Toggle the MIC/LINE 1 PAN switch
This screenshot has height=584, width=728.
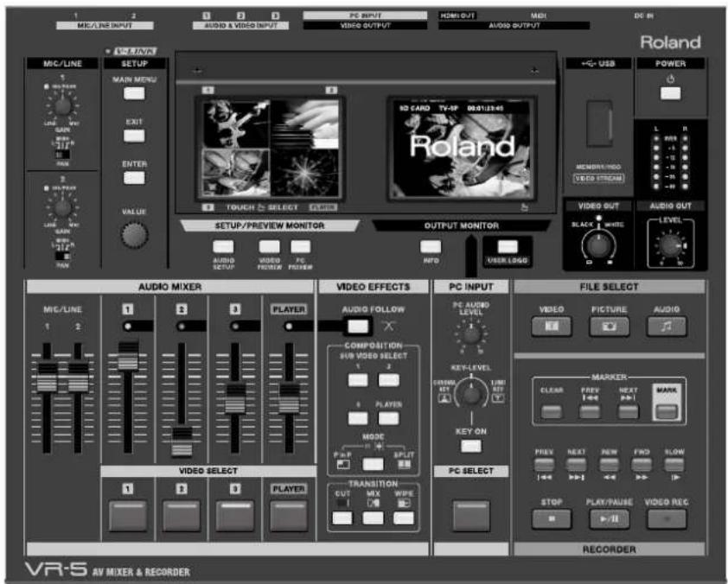[62, 154]
